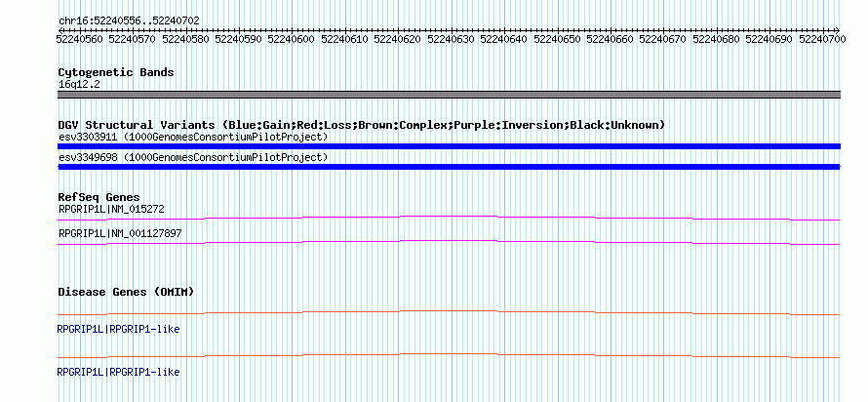The image size is (868, 402).
Task: Select ruler position 52240610
Action: [x=345, y=39]
